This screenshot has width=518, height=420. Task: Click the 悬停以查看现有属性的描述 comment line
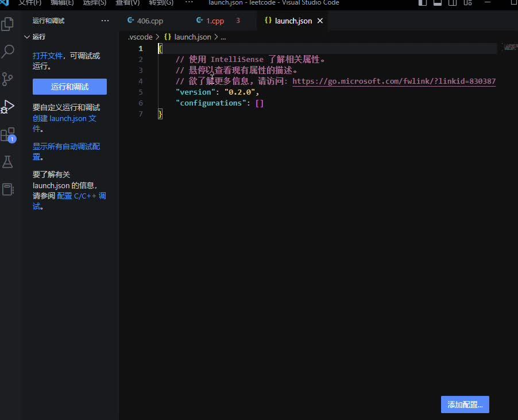point(237,71)
